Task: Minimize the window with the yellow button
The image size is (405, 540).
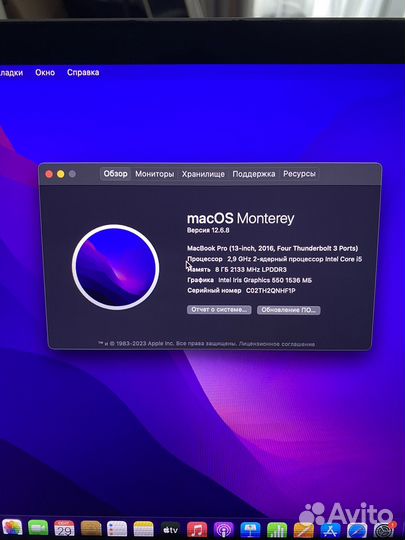Action: (x=61, y=174)
